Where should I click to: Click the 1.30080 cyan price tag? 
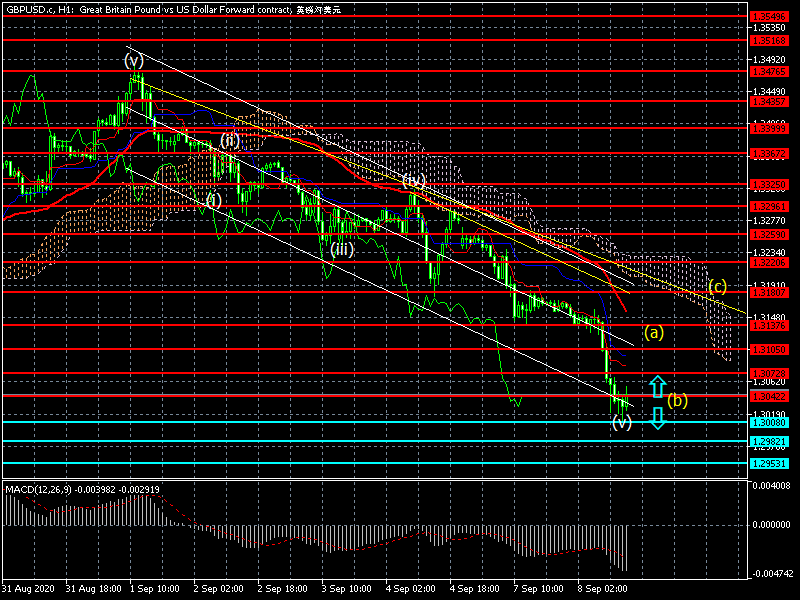pyautogui.click(x=765, y=422)
